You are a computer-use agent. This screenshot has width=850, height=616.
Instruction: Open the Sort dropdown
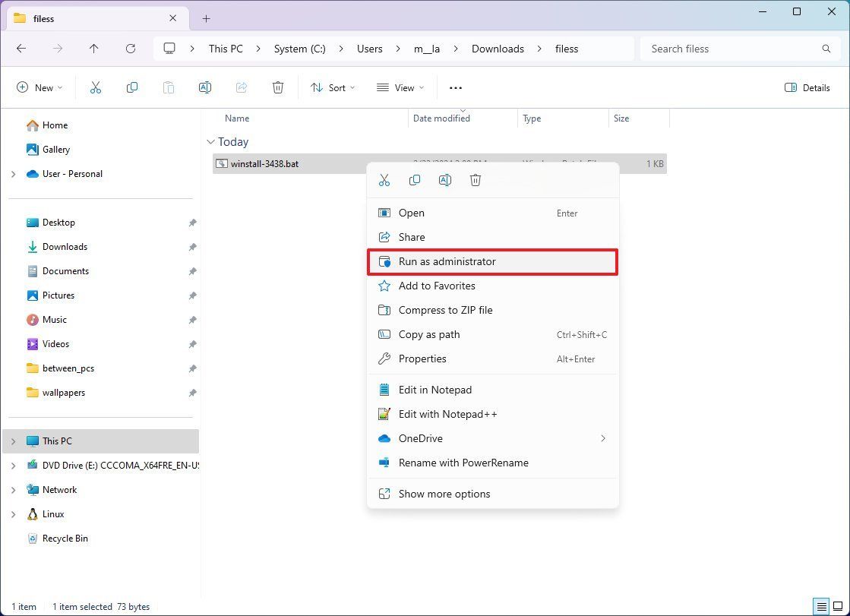coord(332,87)
